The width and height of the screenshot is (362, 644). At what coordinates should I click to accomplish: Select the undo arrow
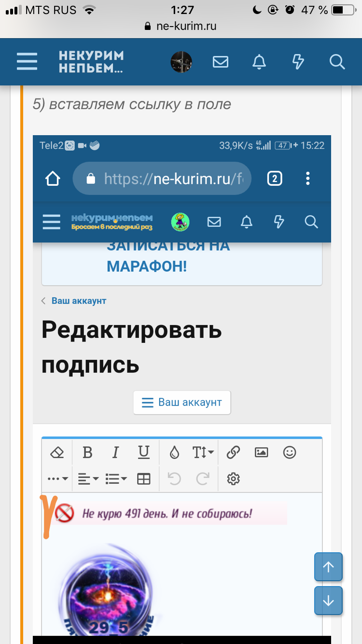pos(174,479)
